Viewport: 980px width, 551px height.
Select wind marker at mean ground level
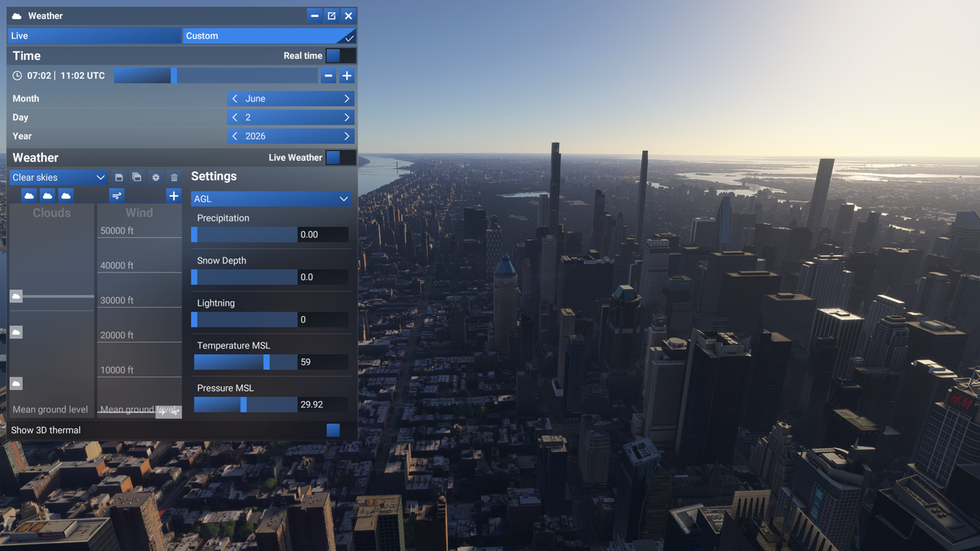point(168,412)
